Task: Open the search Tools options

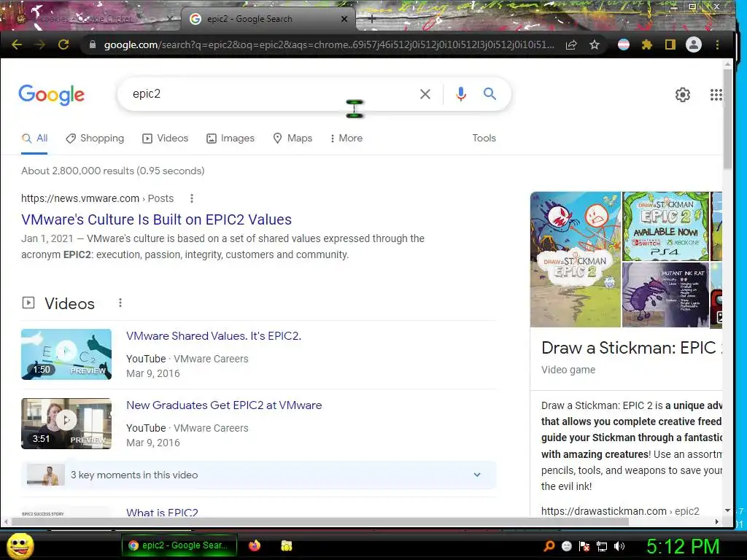Action: 484,138
